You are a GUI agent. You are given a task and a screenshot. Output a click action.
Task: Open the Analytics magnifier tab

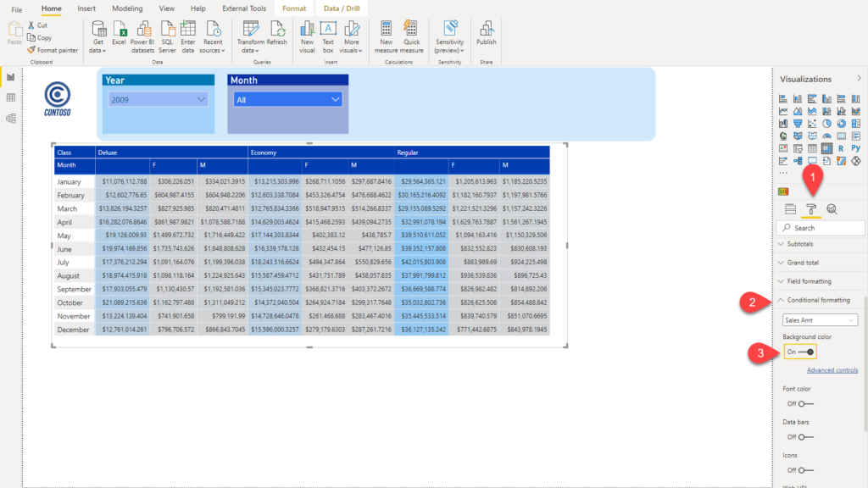[x=832, y=209]
